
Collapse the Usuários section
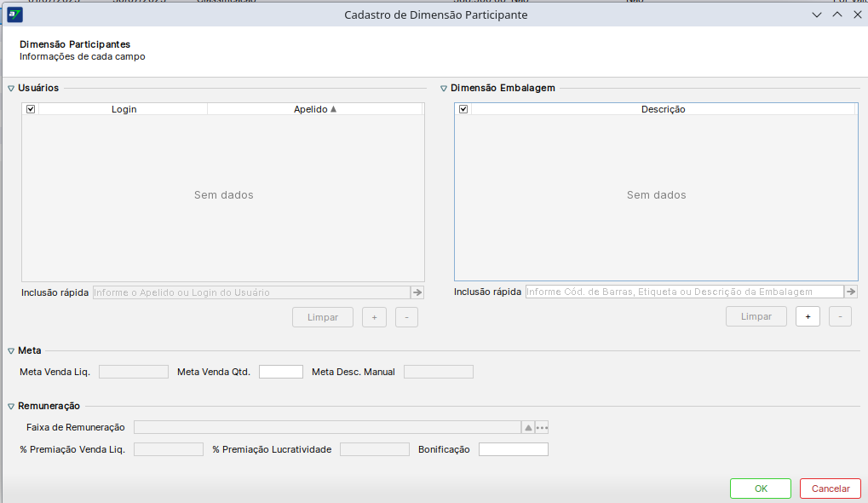click(x=11, y=89)
